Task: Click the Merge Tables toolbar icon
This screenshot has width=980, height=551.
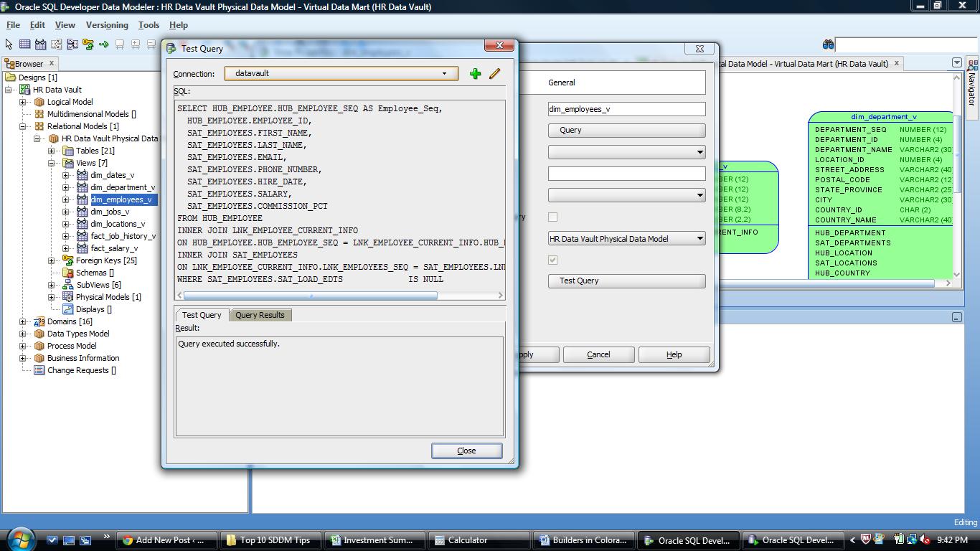Action: tap(72, 44)
